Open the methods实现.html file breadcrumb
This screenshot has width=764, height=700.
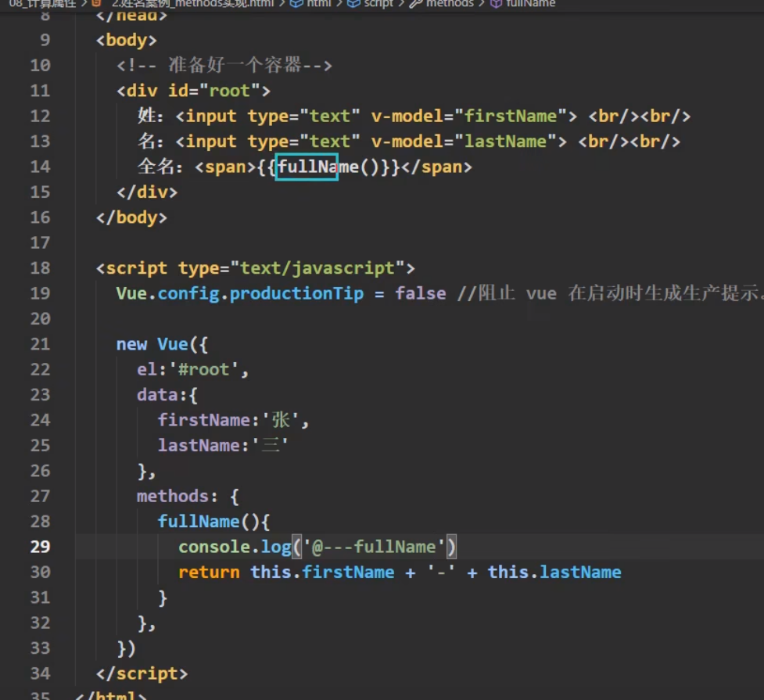pyautogui.click(x=183, y=3)
